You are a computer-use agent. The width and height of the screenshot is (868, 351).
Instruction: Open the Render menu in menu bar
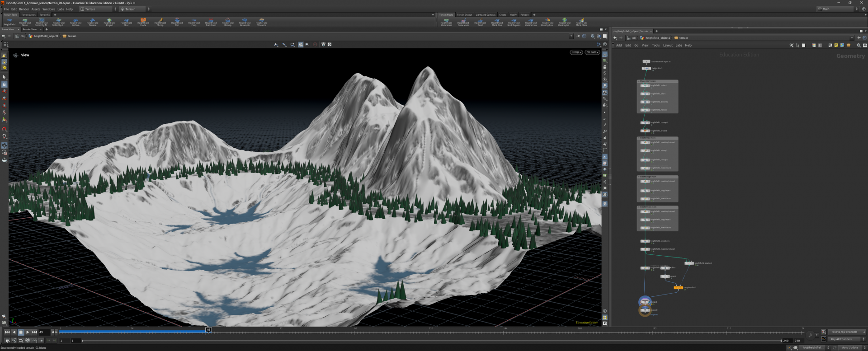(x=24, y=9)
